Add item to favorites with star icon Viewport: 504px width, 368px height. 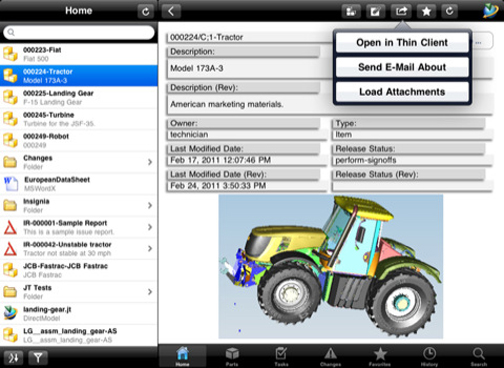(426, 11)
